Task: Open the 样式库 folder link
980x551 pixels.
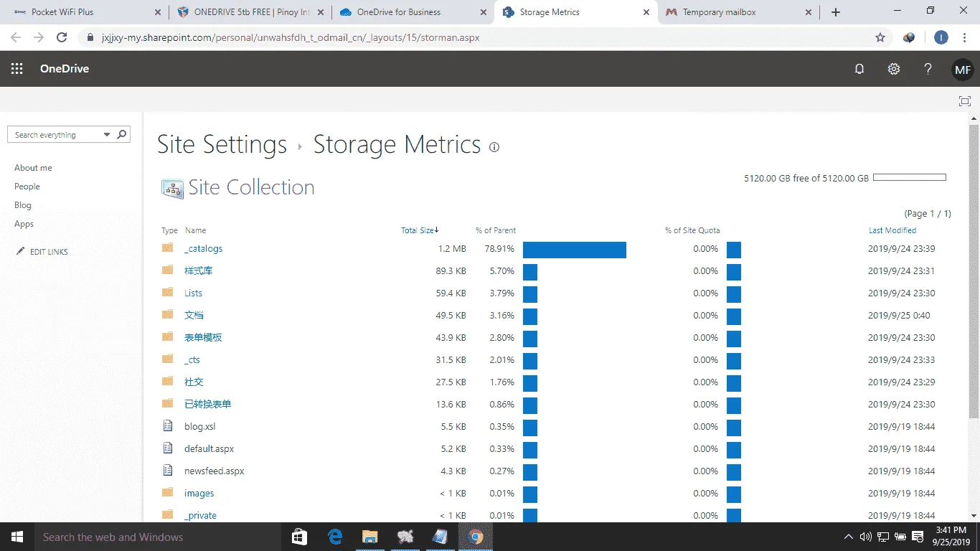Action: (x=199, y=270)
